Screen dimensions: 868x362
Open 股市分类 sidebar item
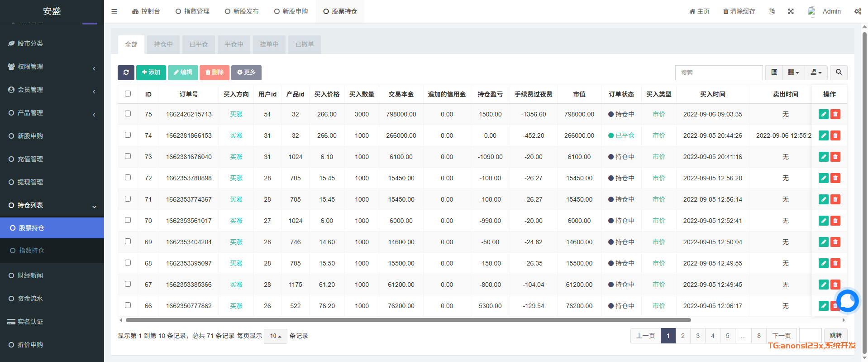pos(52,43)
